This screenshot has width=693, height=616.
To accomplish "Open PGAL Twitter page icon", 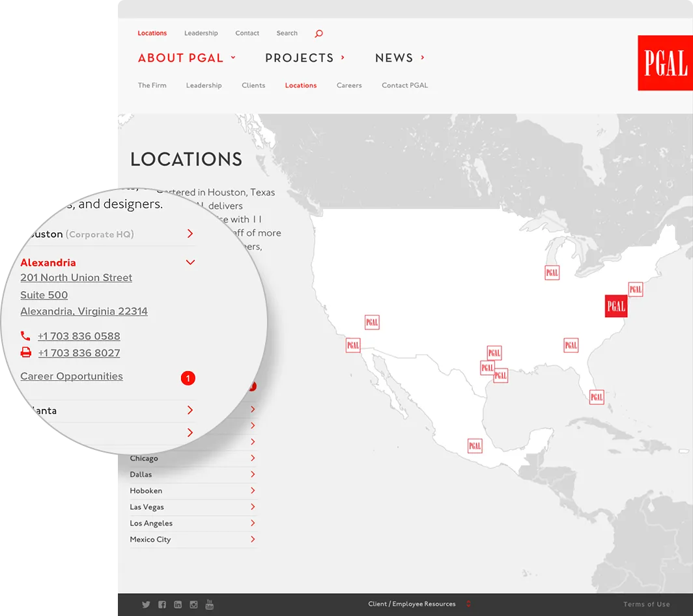I will pyautogui.click(x=146, y=604).
